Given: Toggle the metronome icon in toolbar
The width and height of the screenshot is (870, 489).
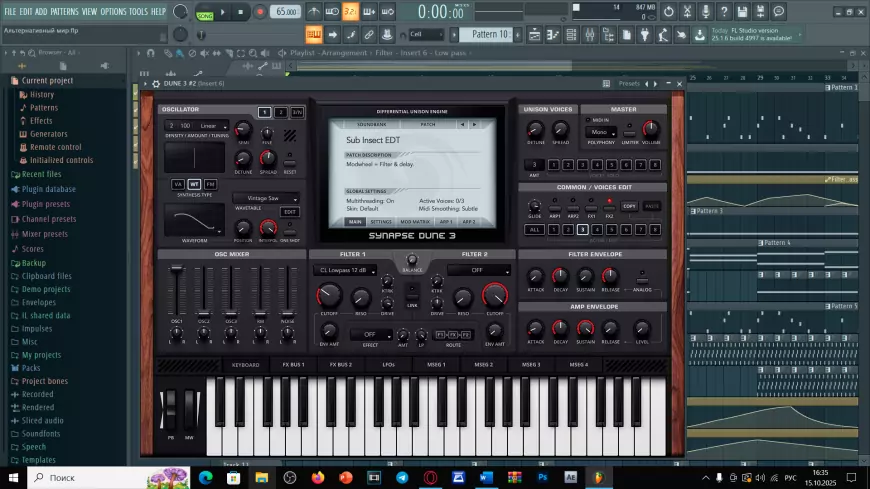Looking at the screenshot, I should (313, 12).
